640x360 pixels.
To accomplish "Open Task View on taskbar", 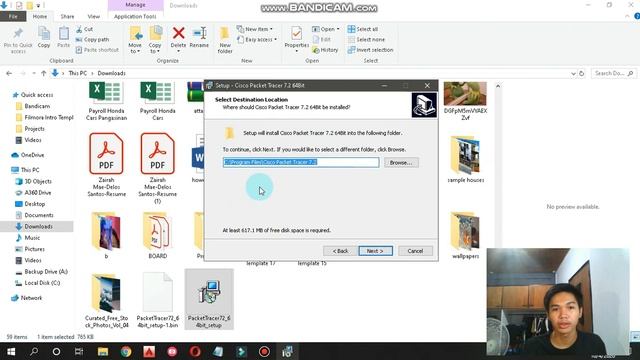I will (x=79, y=351).
